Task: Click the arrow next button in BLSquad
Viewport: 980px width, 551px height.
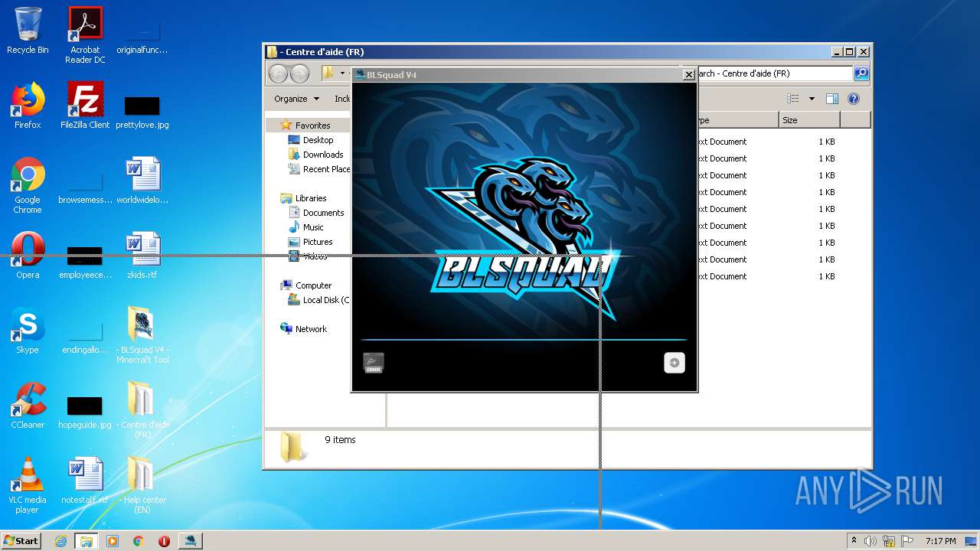Action: pyautogui.click(x=674, y=363)
